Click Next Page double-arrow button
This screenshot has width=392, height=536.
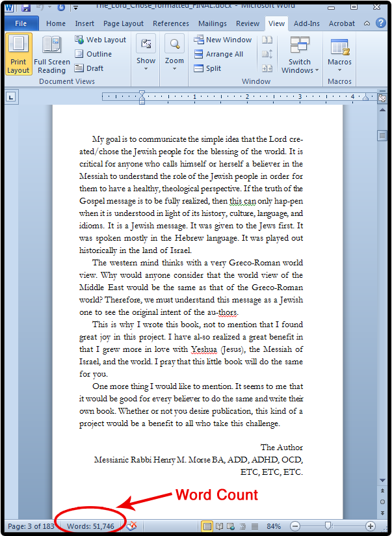point(382,513)
